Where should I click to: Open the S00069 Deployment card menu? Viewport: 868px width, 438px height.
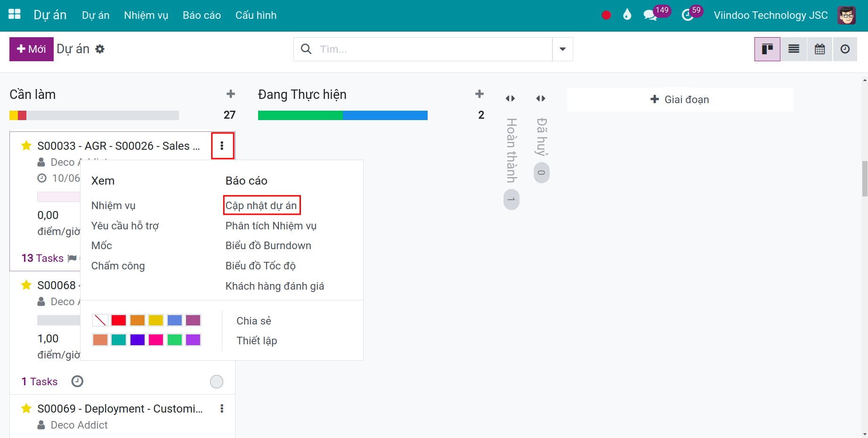tap(222, 408)
